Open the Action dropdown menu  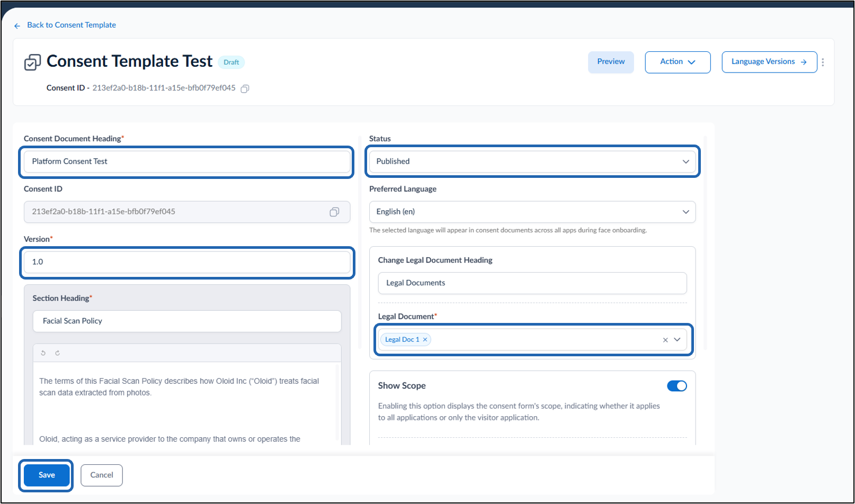(678, 62)
